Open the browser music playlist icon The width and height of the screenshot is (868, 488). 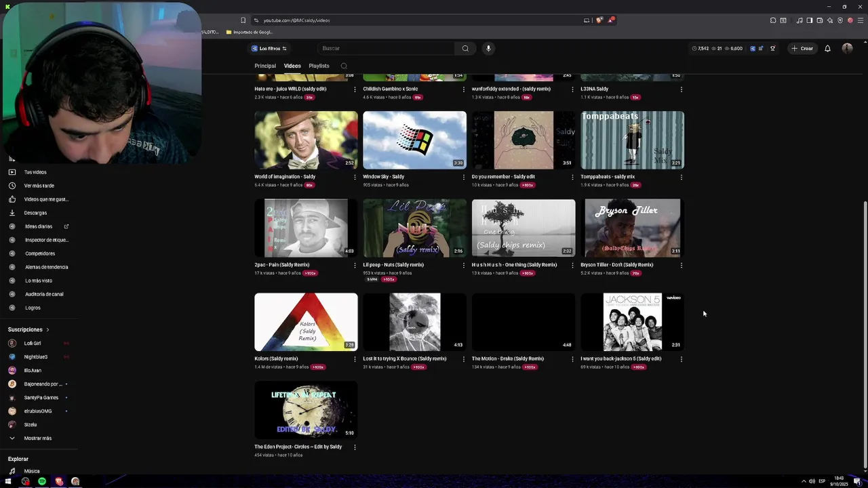tap(800, 20)
